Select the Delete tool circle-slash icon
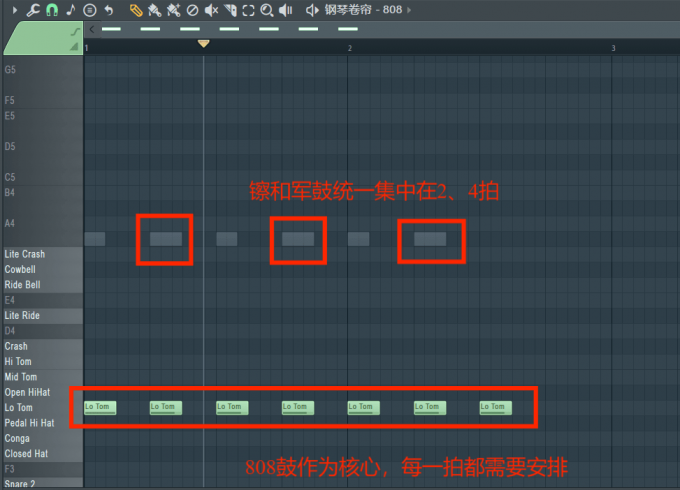The image size is (680, 490). [193, 10]
